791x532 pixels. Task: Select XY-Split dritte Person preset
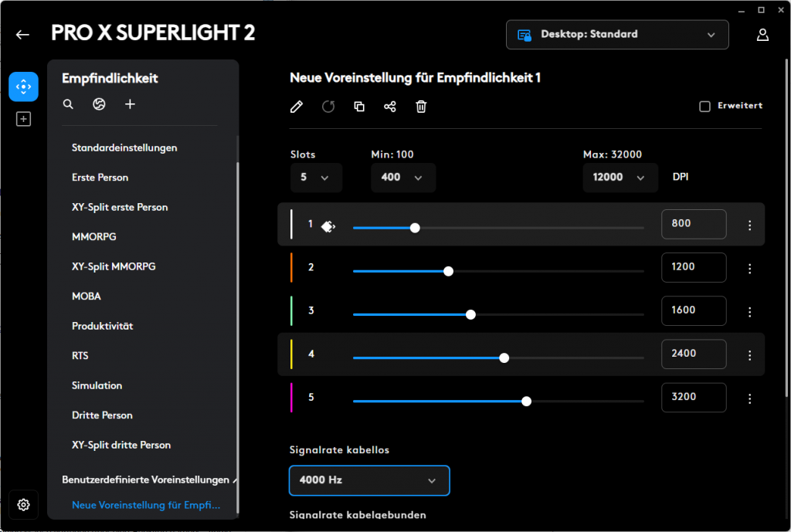tap(121, 445)
